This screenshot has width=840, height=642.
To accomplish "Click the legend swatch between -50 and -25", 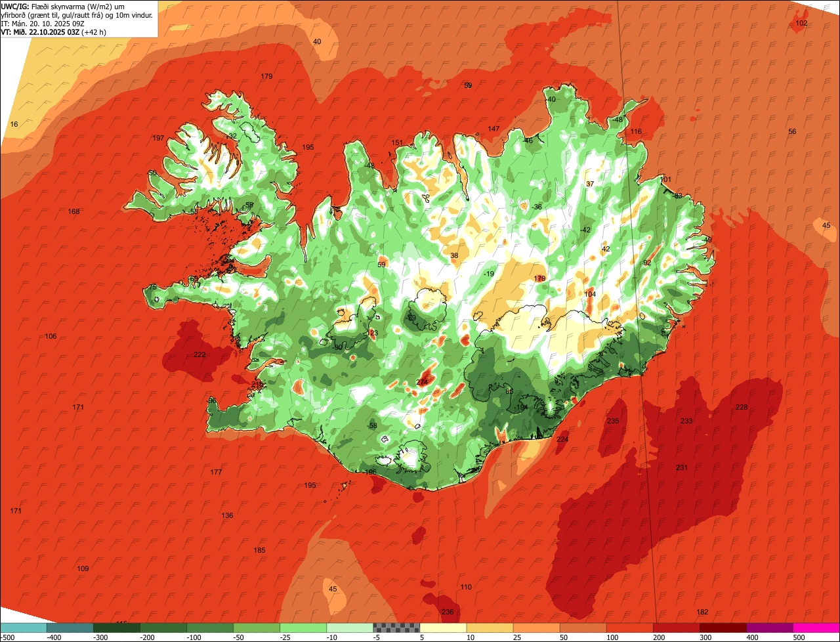I will [257, 628].
